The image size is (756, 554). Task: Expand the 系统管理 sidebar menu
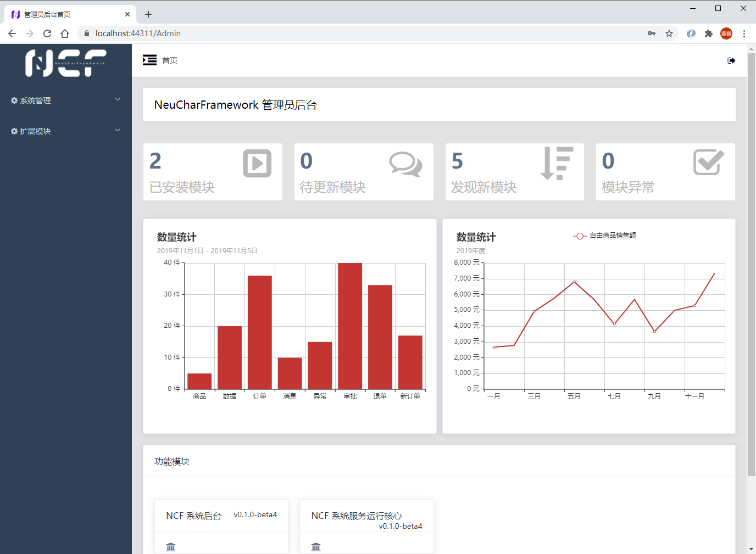pos(65,100)
